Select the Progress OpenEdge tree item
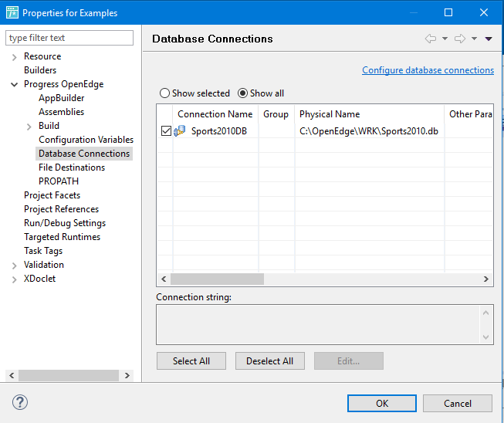This screenshot has width=504, height=423. [x=63, y=84]
